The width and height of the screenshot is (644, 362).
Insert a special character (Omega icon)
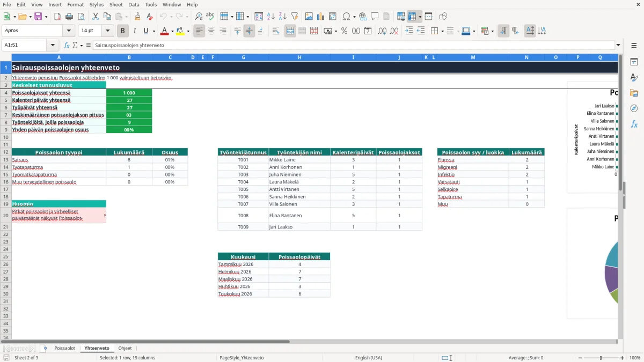click(346, 17)
